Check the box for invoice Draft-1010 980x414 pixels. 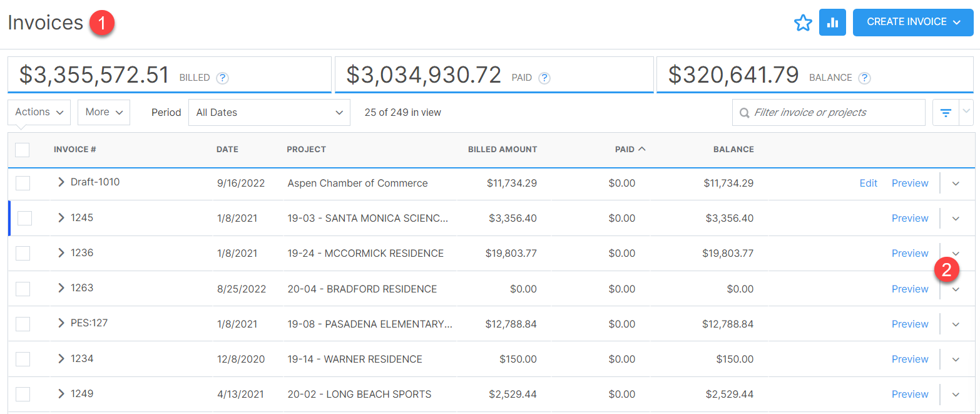[x=23, y=183]
